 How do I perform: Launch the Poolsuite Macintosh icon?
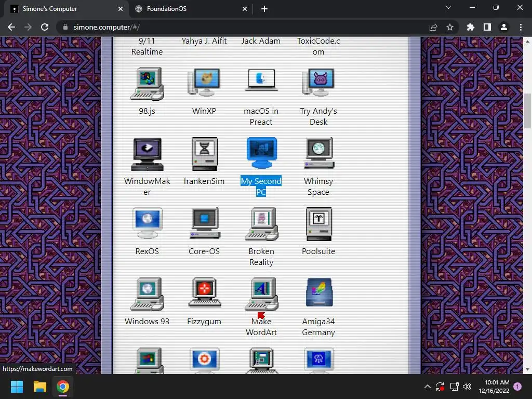tap(318, 224)
